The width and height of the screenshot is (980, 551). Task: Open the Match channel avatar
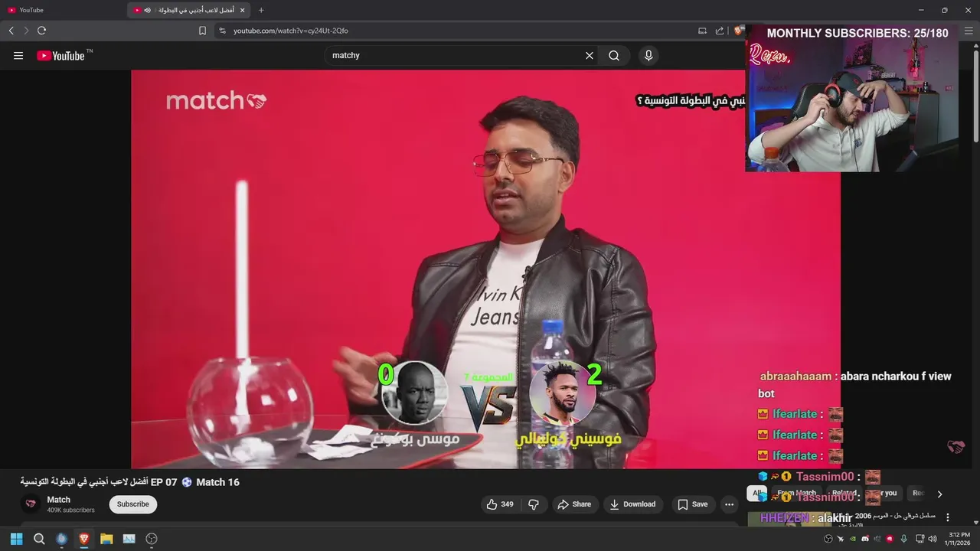click(x=31, y=504)
